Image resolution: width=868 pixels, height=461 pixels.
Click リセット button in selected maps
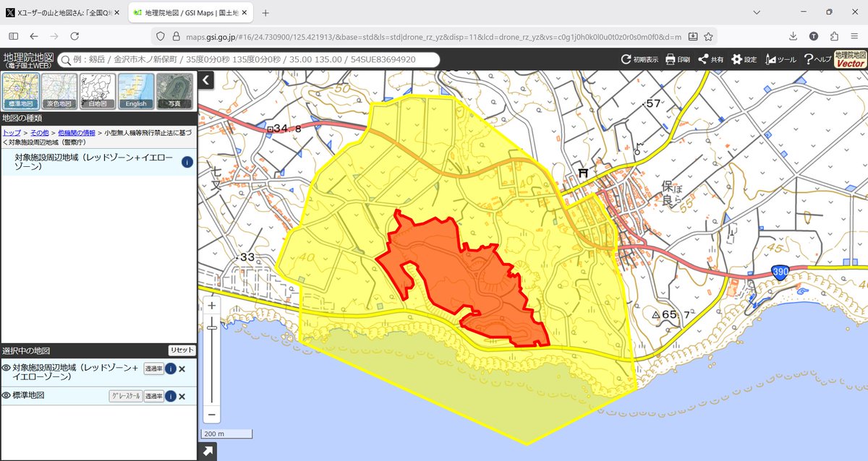click(182, 350)
